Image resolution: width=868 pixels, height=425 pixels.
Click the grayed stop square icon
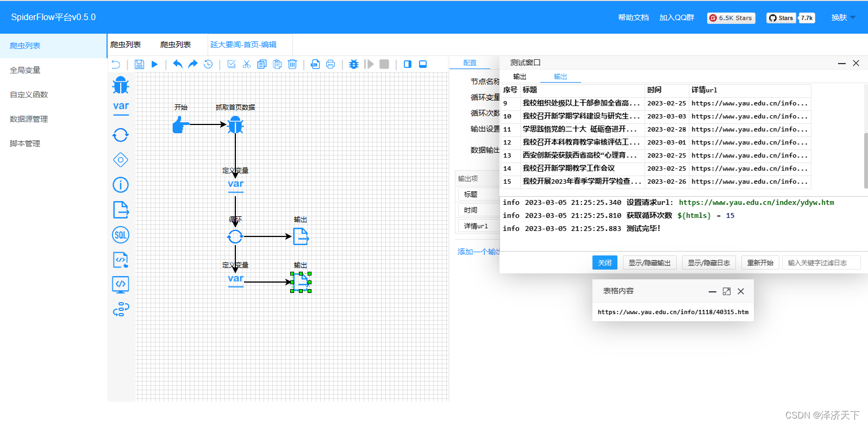coord(384,64)
